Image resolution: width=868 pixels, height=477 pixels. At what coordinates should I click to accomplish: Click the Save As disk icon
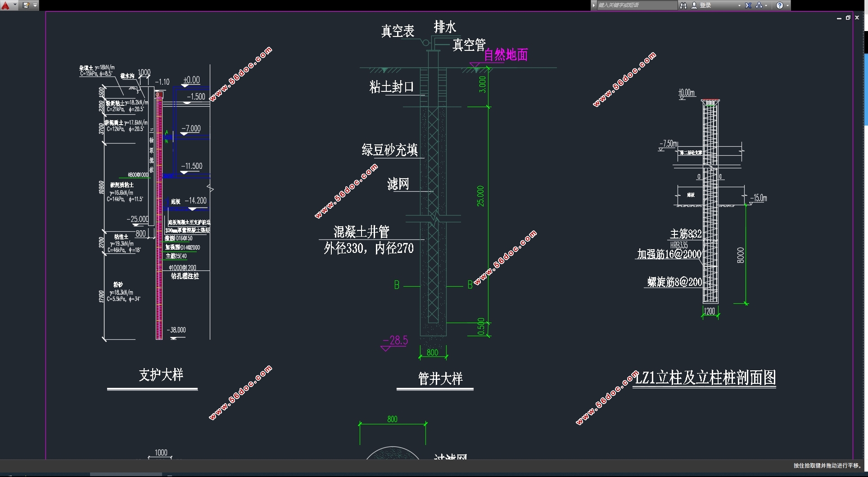click(26, 5)
